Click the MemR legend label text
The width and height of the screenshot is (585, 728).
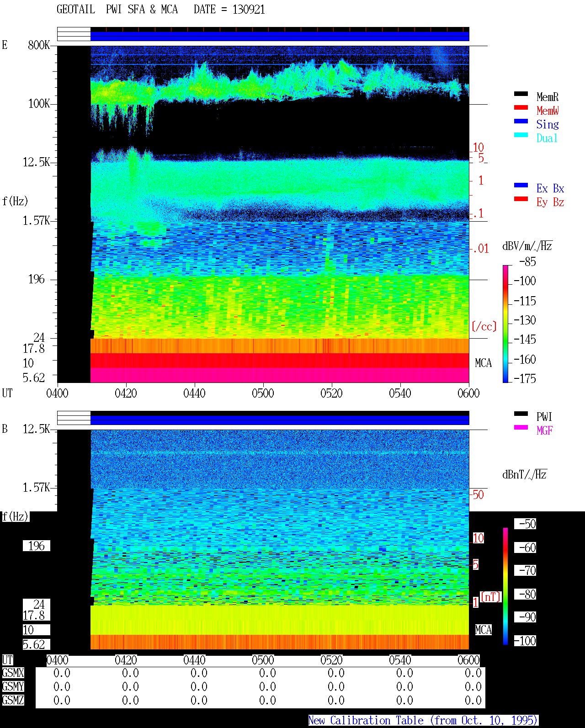548,97
